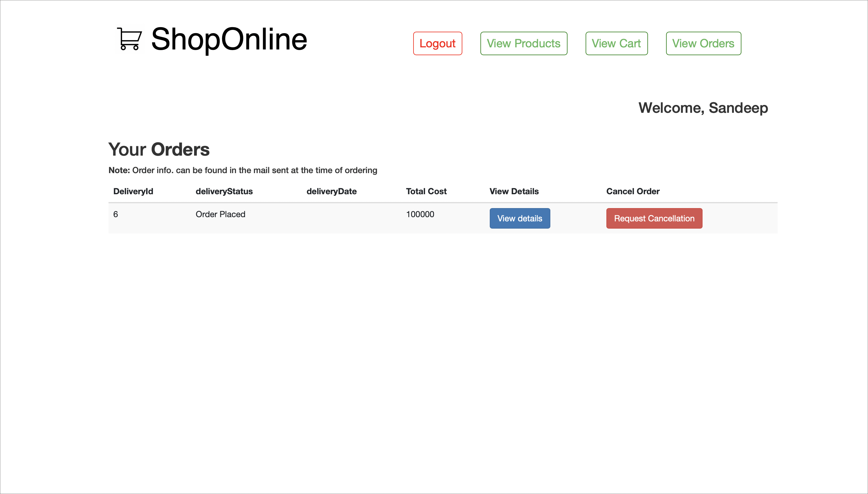This screenshot has width=868, height=494.
Task: Click the Cancel Order column header
Action: 633,191
